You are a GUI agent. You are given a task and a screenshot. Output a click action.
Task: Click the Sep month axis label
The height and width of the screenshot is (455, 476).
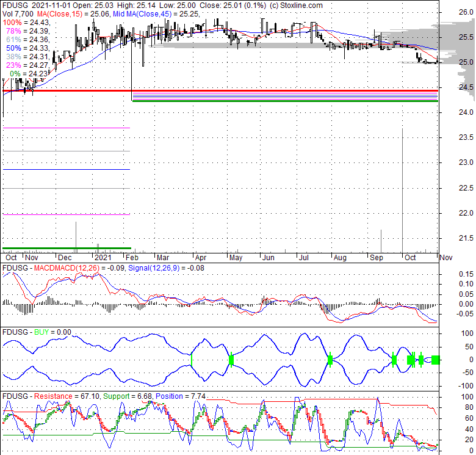[377, 258]
